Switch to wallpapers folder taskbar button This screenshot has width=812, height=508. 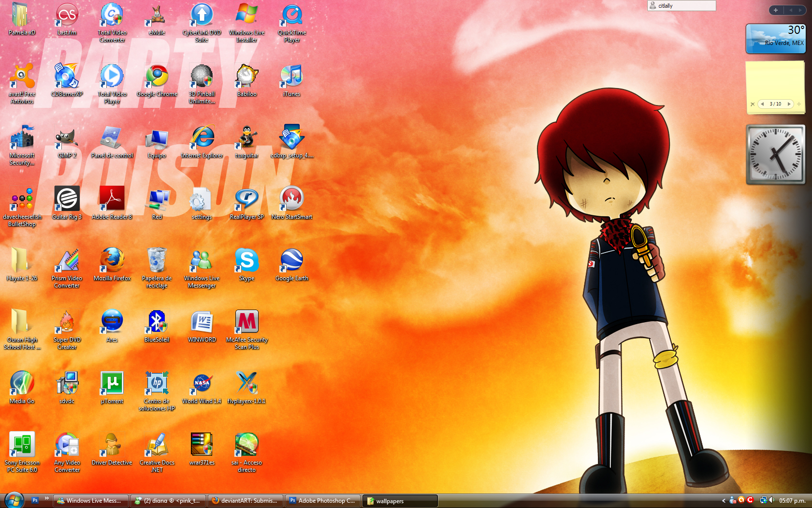coord(401,501)
